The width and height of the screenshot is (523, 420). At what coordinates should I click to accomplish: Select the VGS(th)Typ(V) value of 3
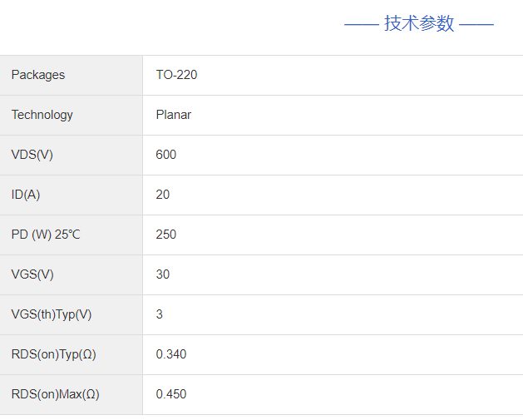tap(160, 314)
